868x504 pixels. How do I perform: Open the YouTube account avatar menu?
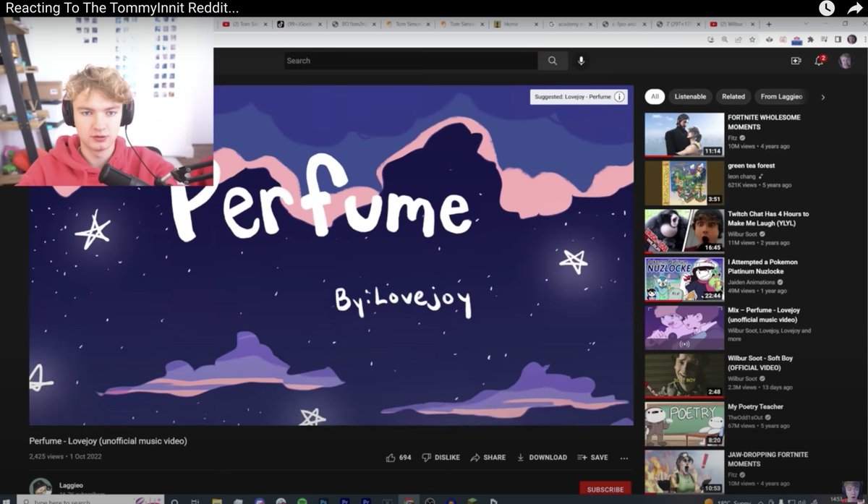point(845,61)
